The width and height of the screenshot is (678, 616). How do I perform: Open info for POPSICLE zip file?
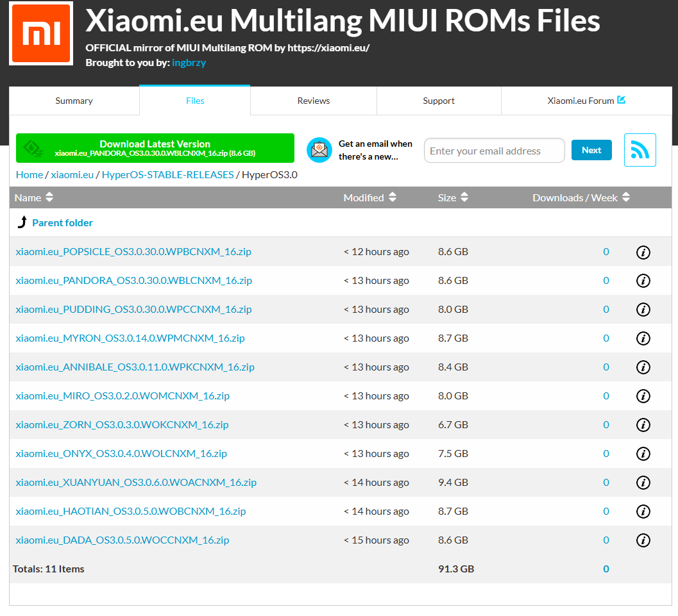[x=643, y=252]
